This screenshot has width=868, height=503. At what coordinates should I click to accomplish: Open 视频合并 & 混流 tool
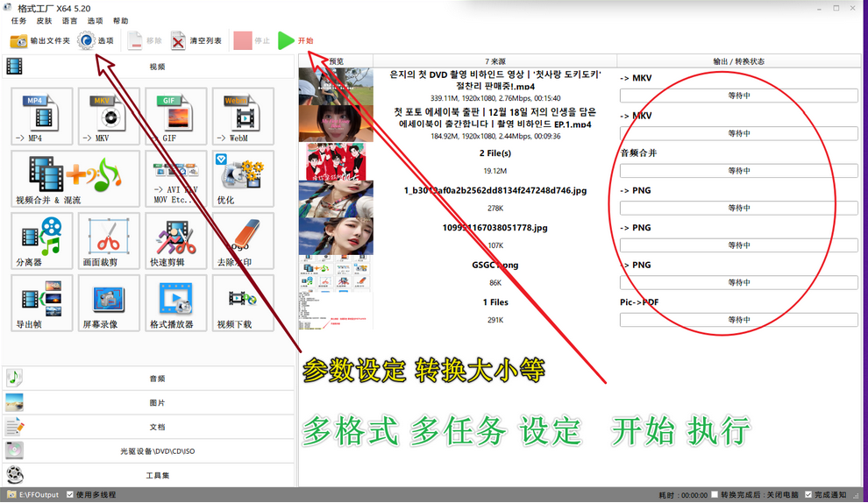coord(75,178)
